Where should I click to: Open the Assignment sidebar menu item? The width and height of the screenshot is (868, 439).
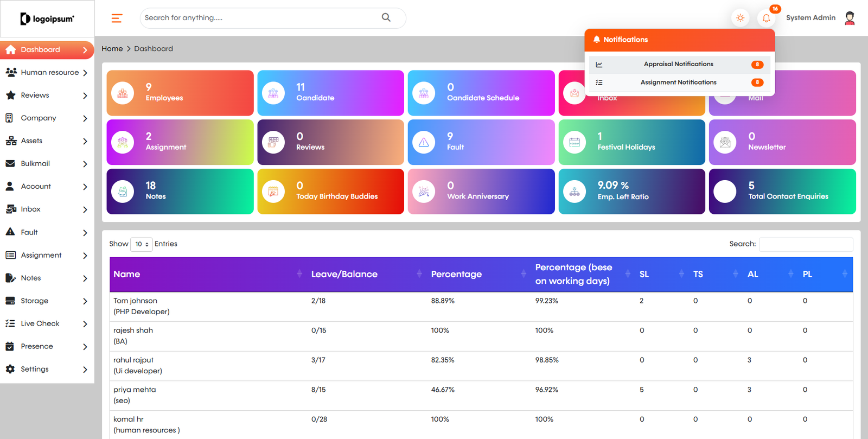tap(47, 255)
